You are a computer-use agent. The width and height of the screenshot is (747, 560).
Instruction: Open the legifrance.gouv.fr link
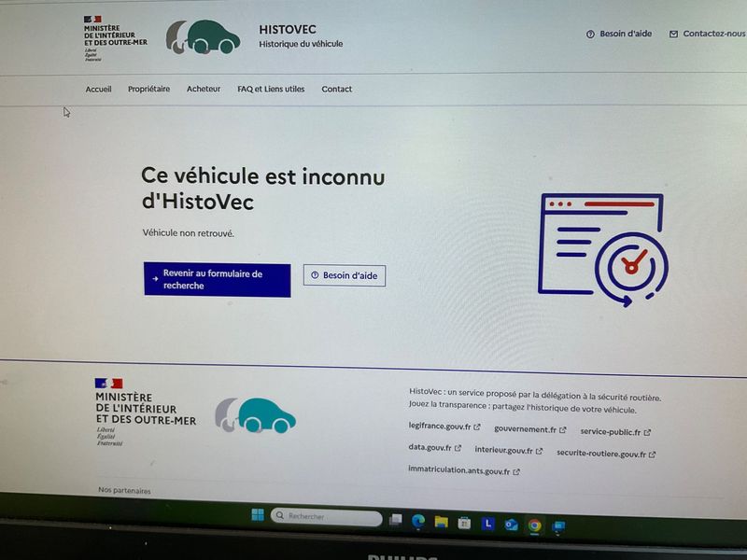point(444,427)
